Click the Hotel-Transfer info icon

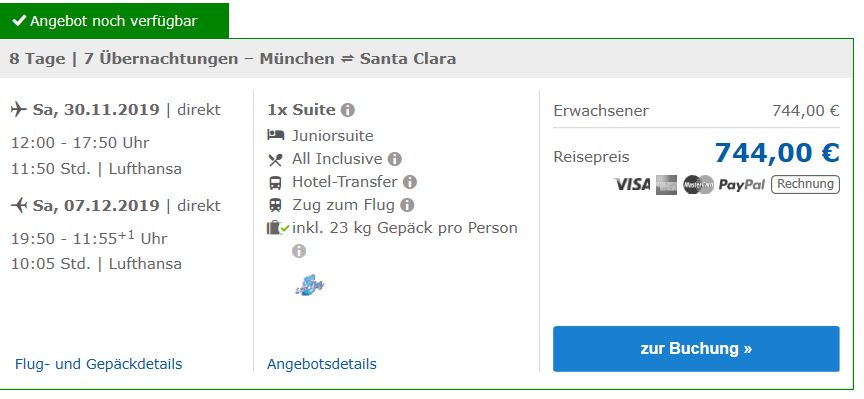(x=410, y=182)
